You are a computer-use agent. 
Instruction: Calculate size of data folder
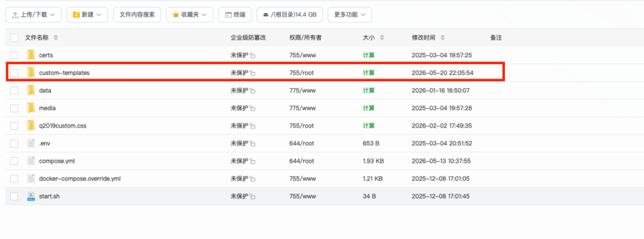[x=369, y=91]
